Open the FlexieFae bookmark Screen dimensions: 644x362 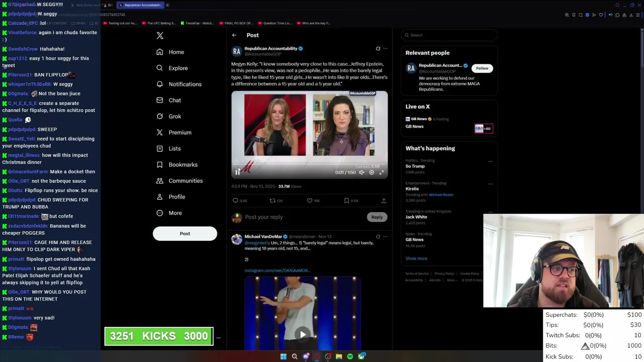point(197,23)
